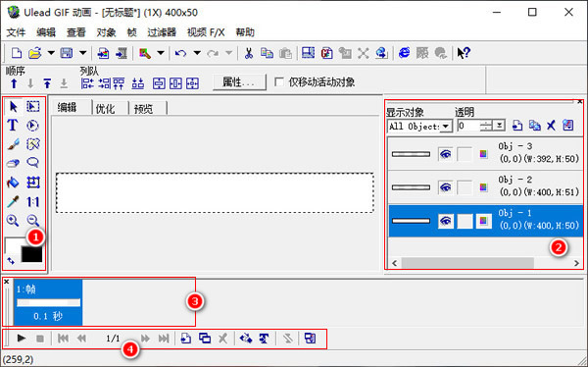
Task: Click the Save disk icon
Action: (67, 53)
